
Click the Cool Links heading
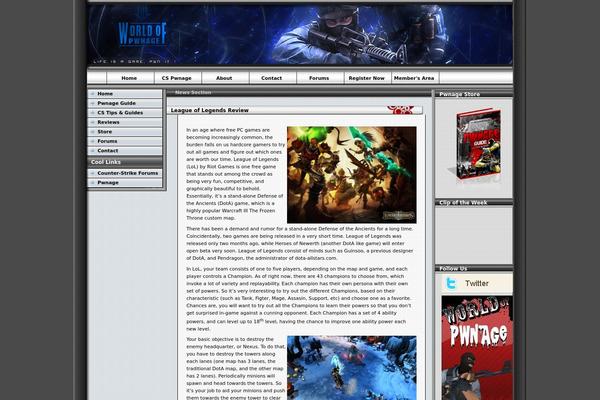[106, 162]
